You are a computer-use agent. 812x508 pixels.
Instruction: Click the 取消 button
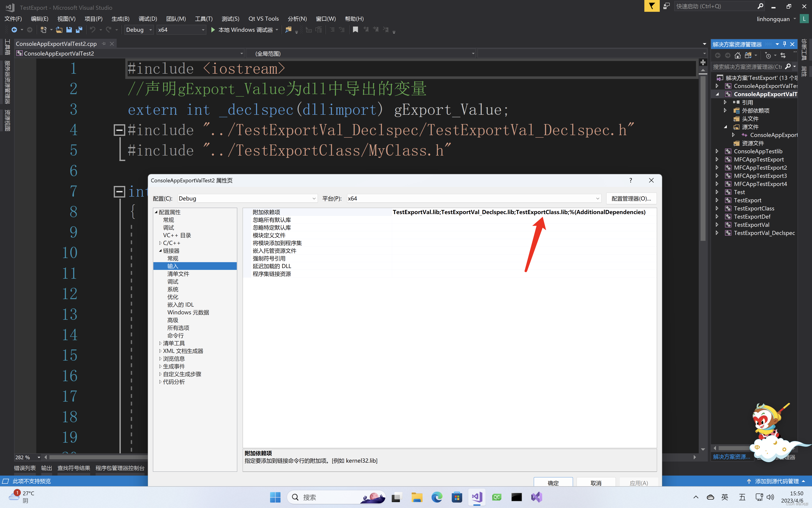[x=596, y=482]
